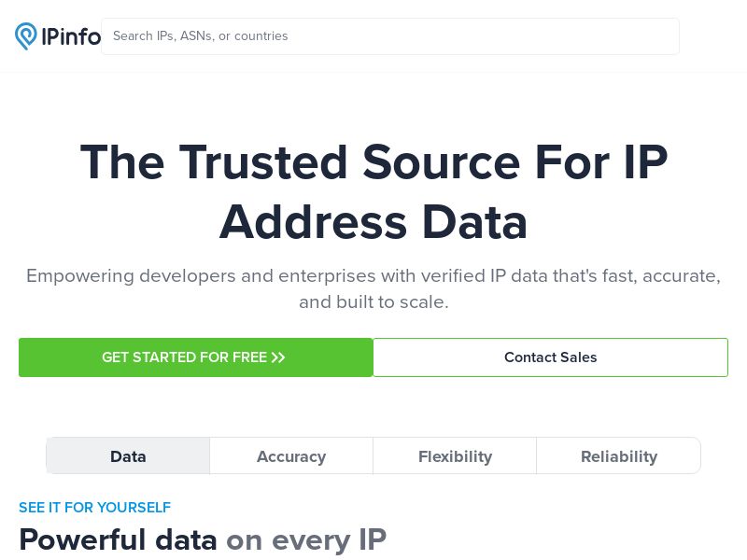This screenshot has height=560, width=747.
Task: Click the 'Empowering developers and enterprises' subtitle line
Action: (x=373, y=276)
